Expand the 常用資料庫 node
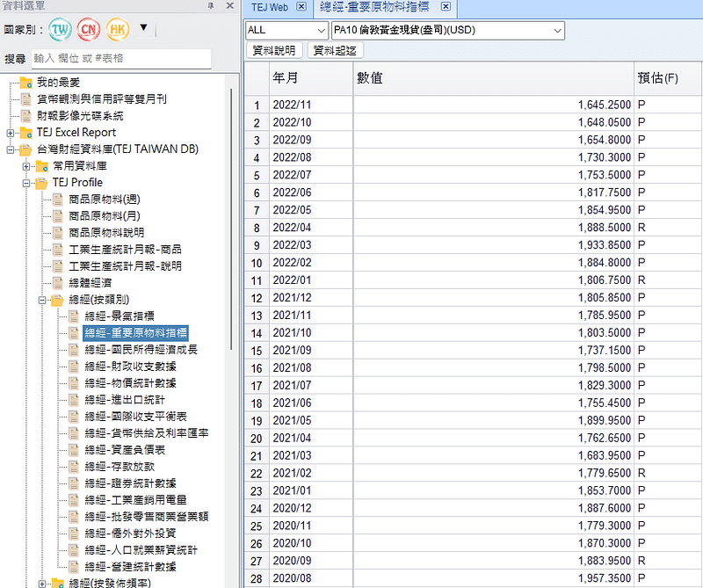This screenshot has width=703, height=588. point(25,166)
